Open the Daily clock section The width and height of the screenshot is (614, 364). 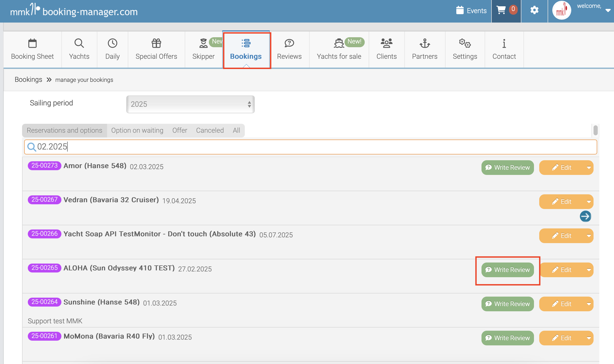pos(112,50)
